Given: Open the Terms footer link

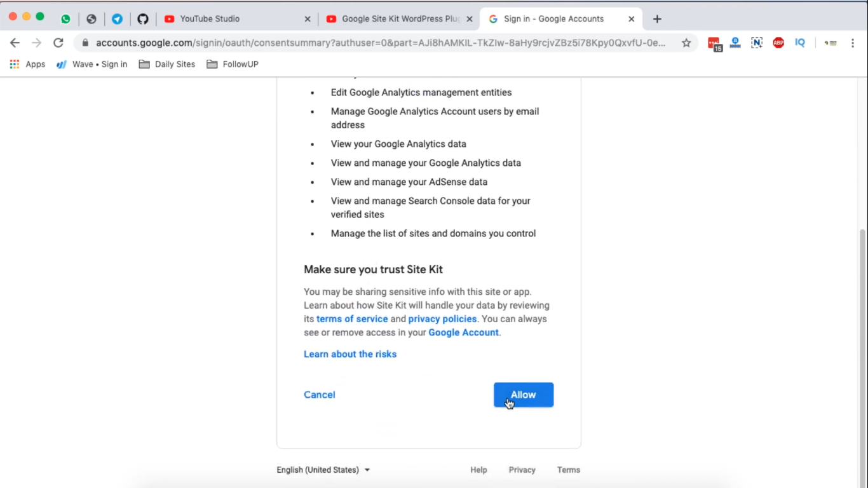Looking at the screenshot, I should pyautogui.click(x=569, y=470).
